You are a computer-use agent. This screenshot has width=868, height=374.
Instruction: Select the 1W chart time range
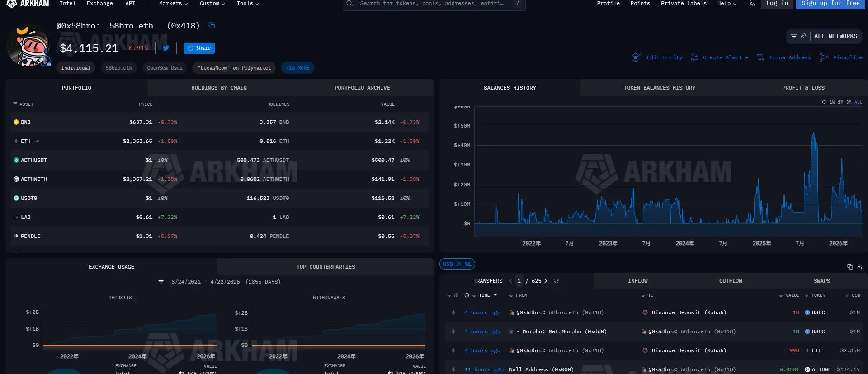[832, 102]
